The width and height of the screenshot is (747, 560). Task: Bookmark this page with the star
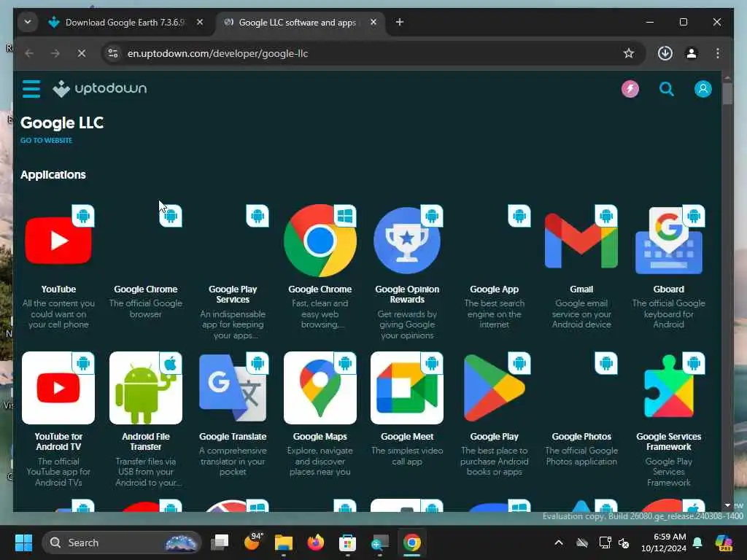pos(628,53)
